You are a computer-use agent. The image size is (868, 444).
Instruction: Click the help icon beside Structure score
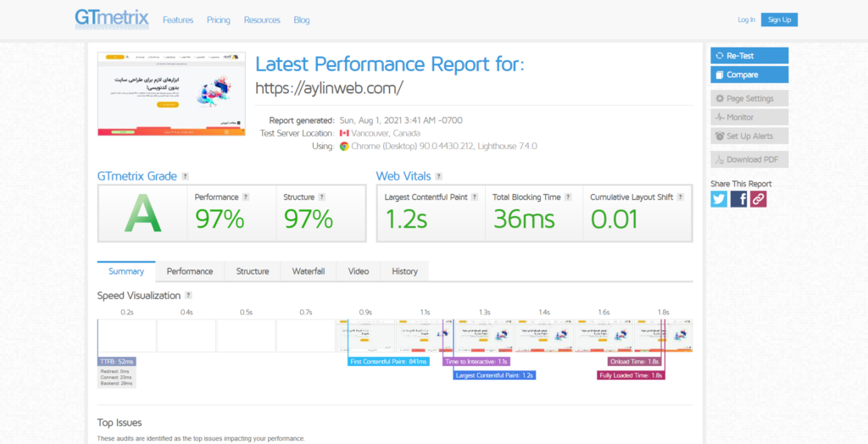[321, 197]
